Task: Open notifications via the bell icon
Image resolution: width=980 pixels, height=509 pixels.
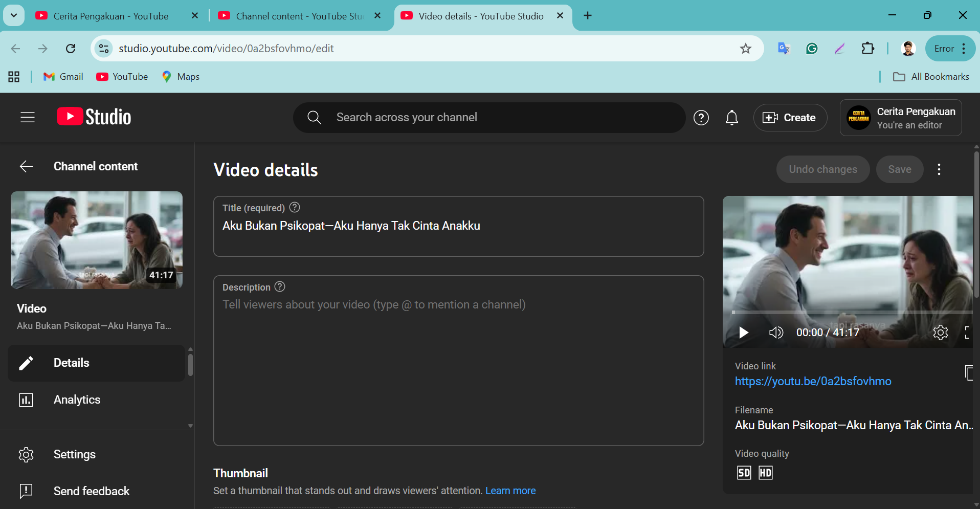Action: (x=732, y=117)
